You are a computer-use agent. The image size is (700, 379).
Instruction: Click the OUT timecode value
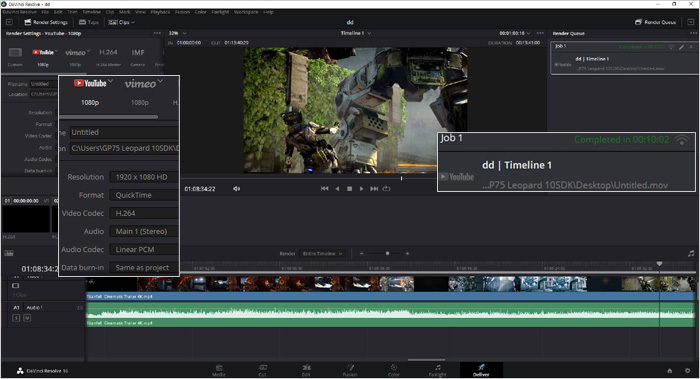pos(237,43)
